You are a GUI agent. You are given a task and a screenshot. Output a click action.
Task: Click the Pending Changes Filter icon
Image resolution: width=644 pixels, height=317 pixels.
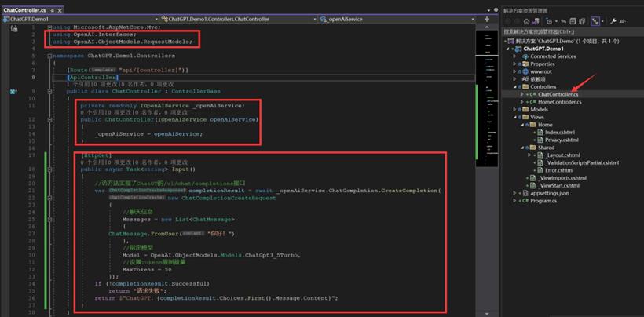point(549,21)
